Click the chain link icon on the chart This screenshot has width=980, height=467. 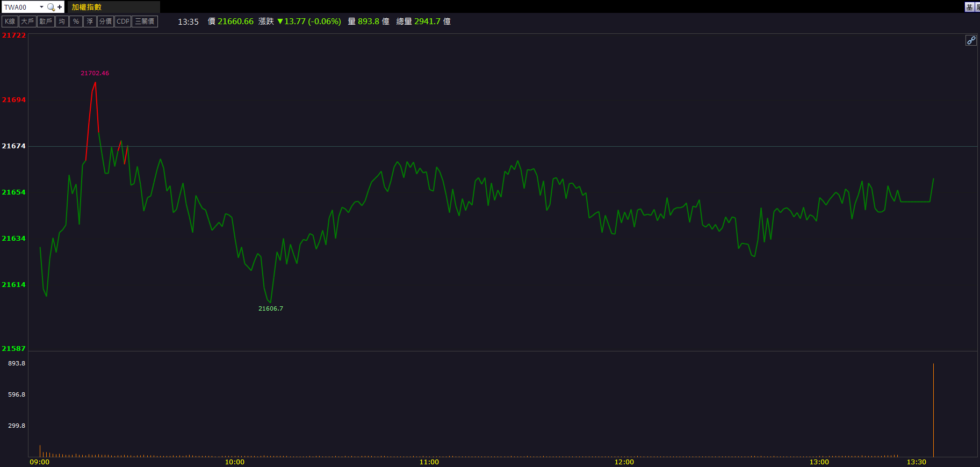[x=971, y=40]
